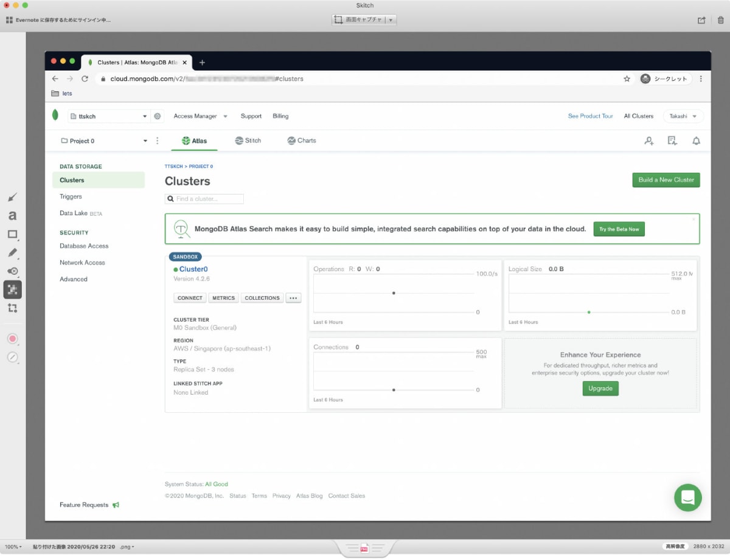Open the cluster ellipsis options button
The image size is (730, 560).
coord(293,298)
